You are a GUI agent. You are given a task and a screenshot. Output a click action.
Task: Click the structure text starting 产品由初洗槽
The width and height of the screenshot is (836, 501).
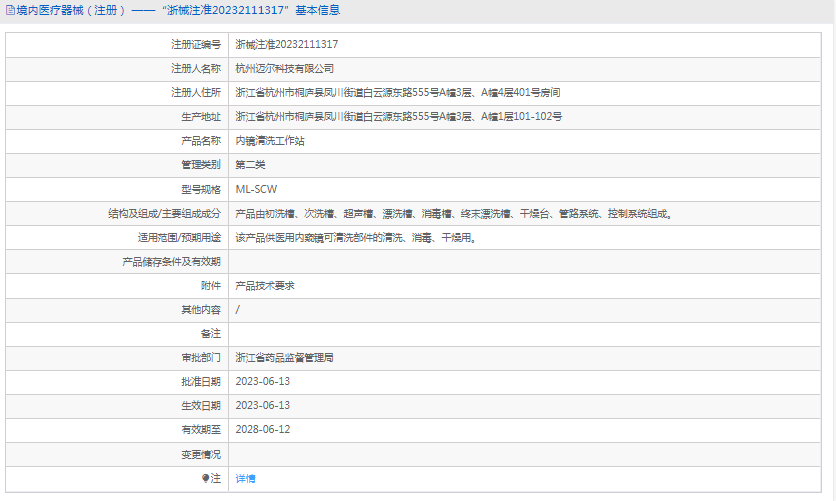click(454, 214)
